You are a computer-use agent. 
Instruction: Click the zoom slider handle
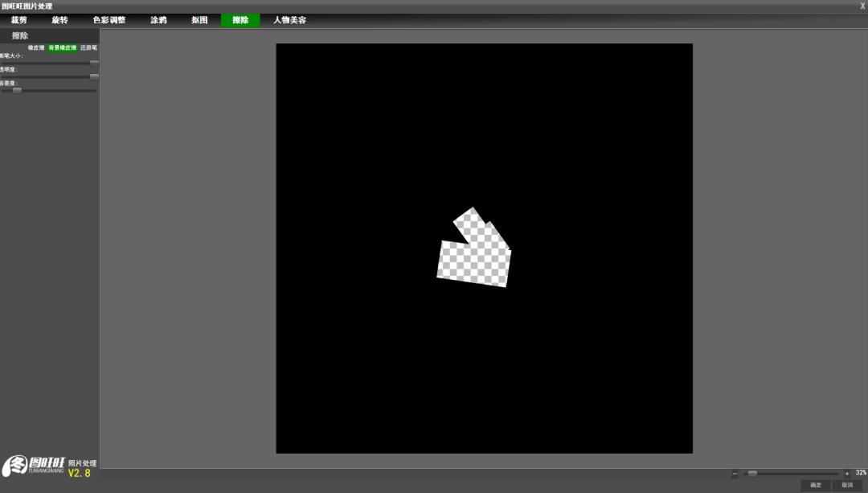(x=752, y=474)
